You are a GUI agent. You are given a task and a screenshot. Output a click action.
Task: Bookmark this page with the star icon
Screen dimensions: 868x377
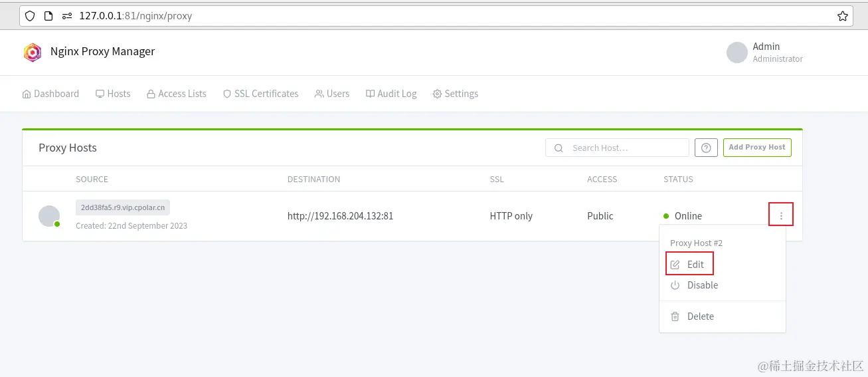[x=842, y=16]
